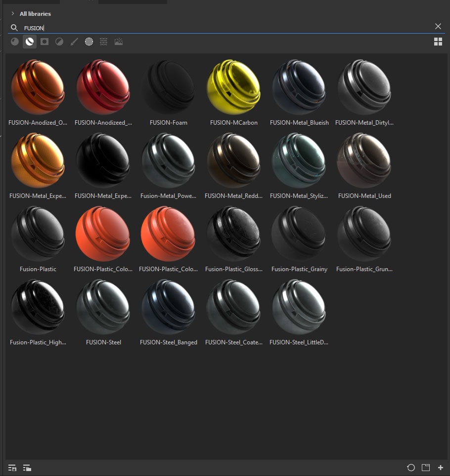Toggle the alphas filter icon
The height and width of the screenshot is (476, 450).
(x=89, y=42)
